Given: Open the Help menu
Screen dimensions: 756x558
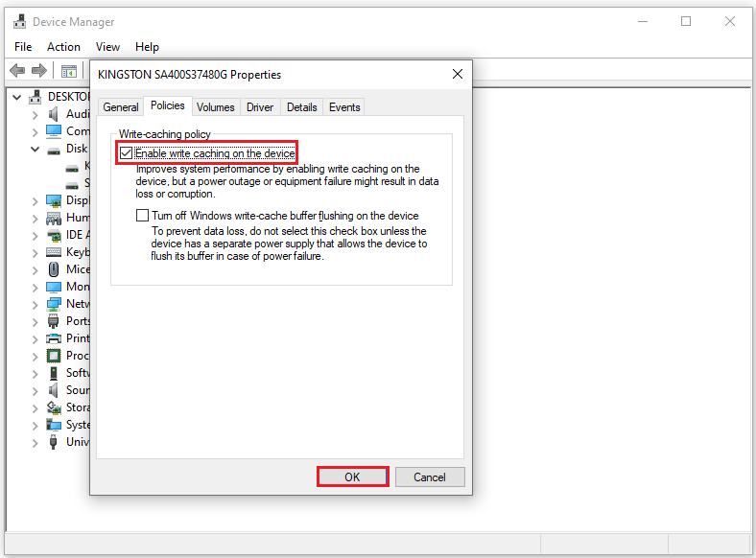Looking at the screenshot, I should [147, 47].
